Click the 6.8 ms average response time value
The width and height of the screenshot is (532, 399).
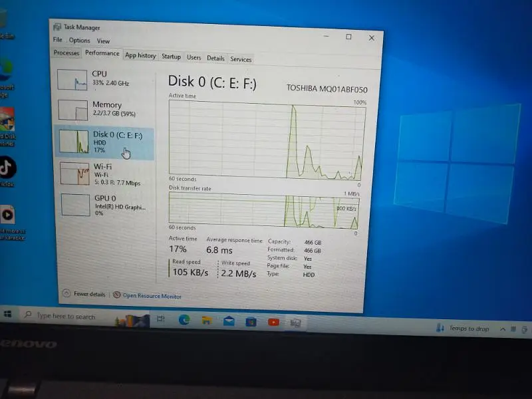click(x=219, y=251)
